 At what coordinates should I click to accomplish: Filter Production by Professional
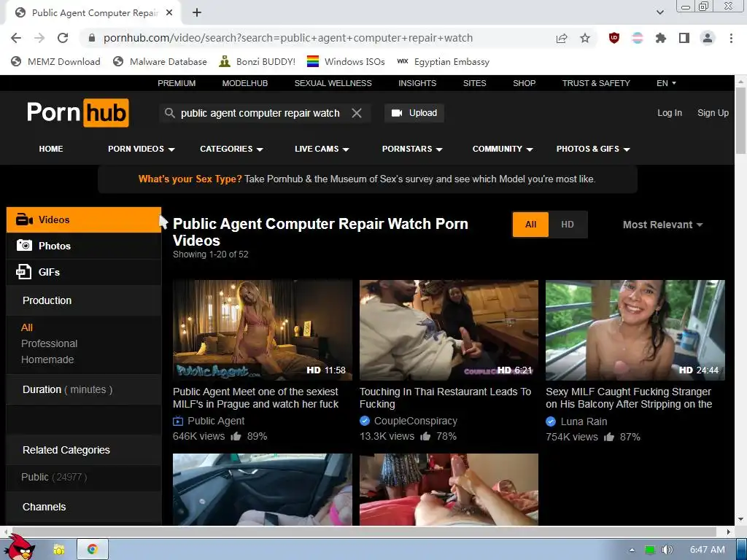click(49, 343)
